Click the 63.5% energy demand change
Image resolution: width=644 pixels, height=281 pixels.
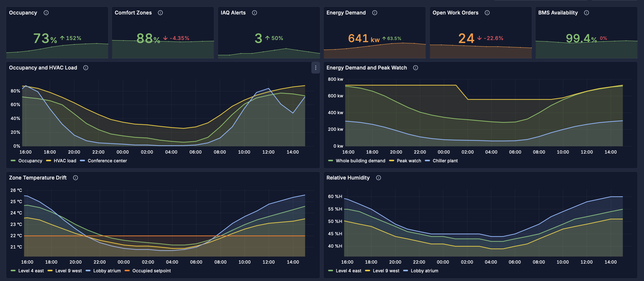392,39
